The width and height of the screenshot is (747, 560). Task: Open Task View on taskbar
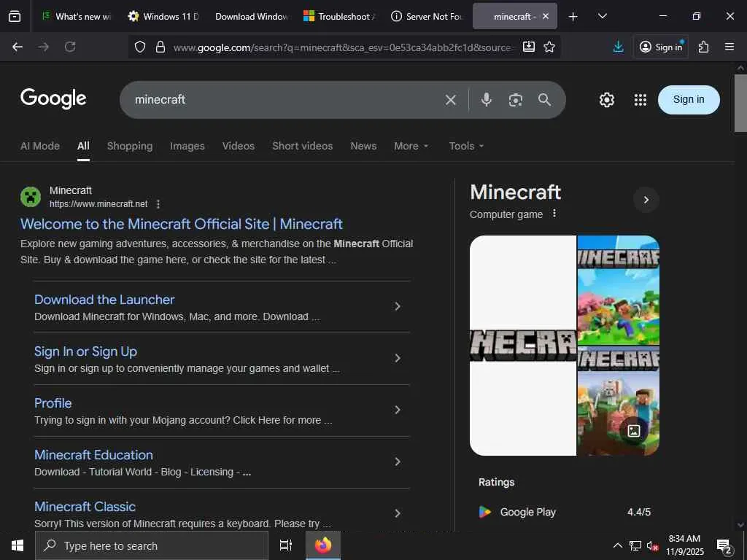coord(286,545)
